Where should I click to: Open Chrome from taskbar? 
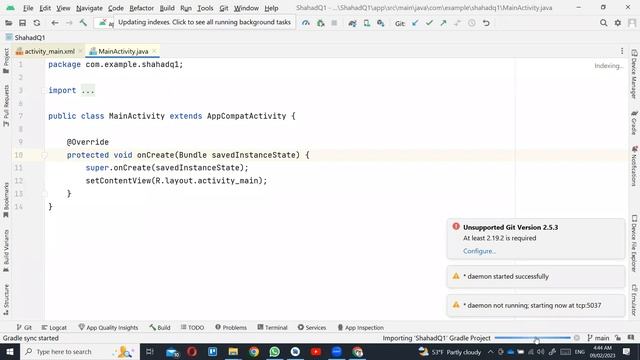pos(254,351)
